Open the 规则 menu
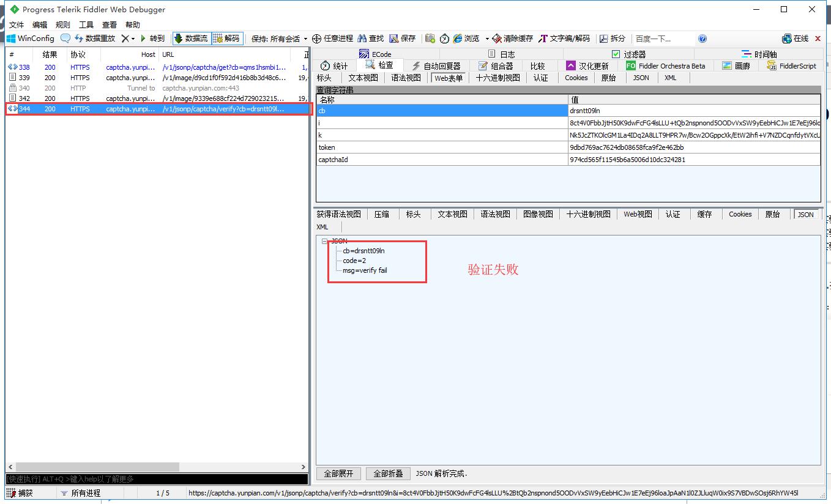The image size is (831, 504). pyautogui.click(x=63, y=25)
